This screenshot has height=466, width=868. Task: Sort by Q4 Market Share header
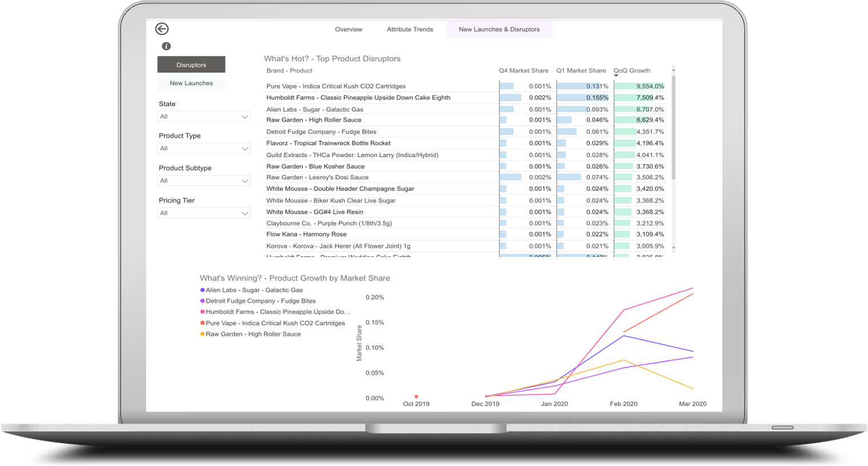tap(524, 71)
